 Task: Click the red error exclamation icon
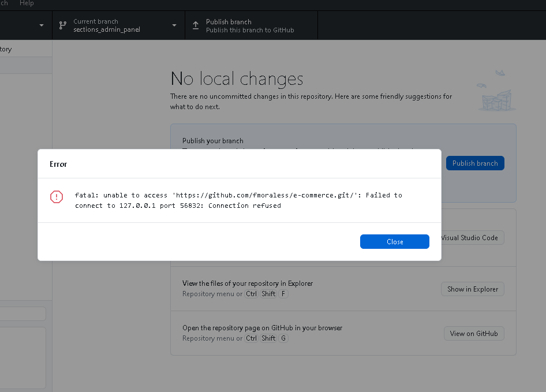coord(56,197)
